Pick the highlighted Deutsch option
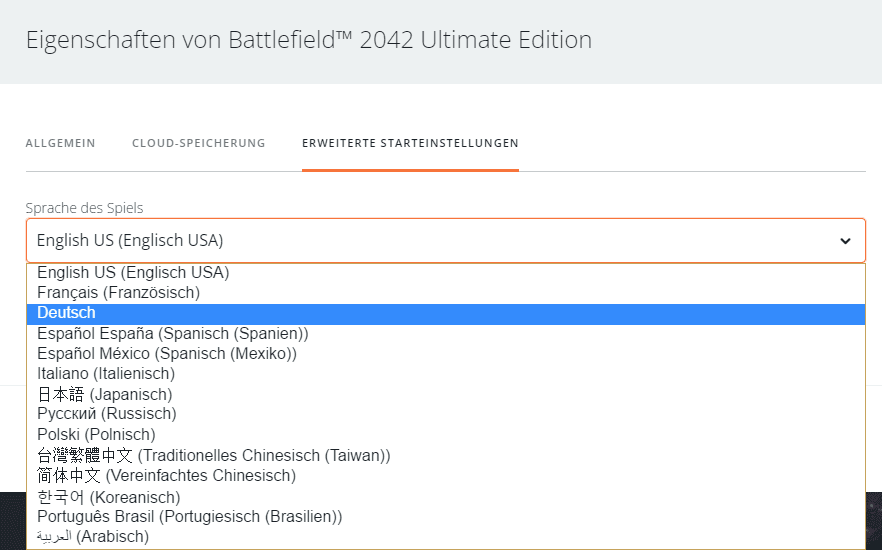 (446, 313)
